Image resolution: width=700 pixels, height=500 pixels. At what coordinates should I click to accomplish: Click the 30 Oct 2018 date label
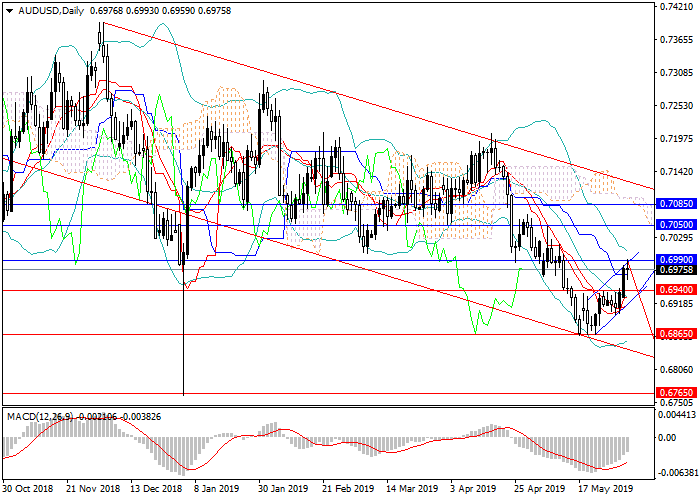point(27,491)
